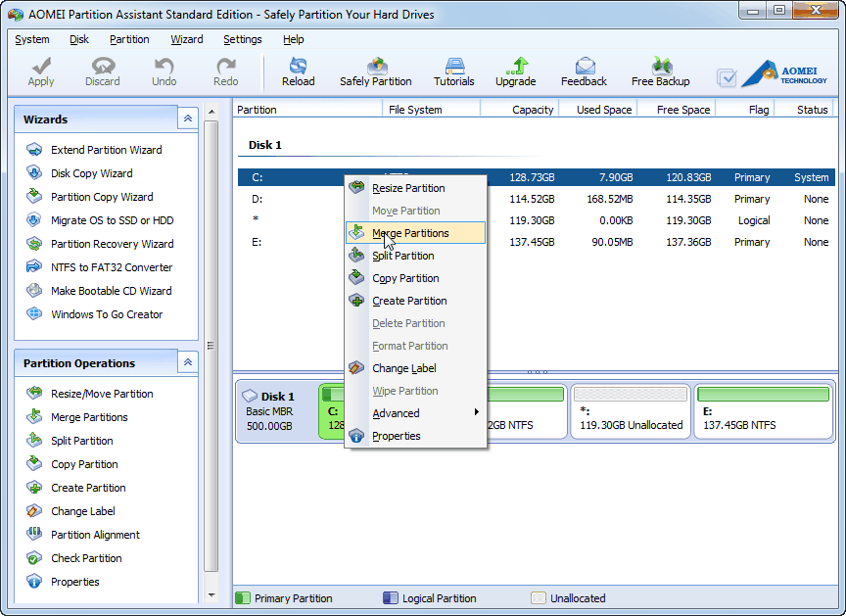The image size is (846, 616).
Task: Launch Partition Recovery Wizard
Action: pos(100,244)
